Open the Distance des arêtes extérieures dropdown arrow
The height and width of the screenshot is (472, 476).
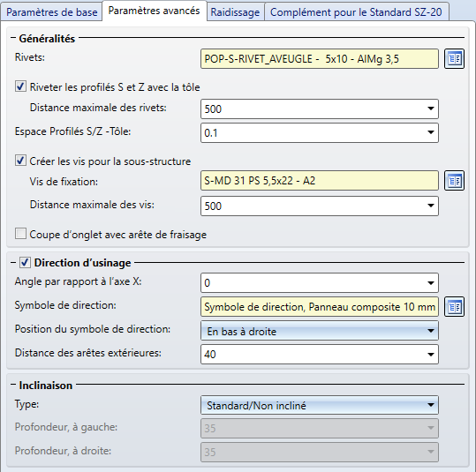(430, 355)
